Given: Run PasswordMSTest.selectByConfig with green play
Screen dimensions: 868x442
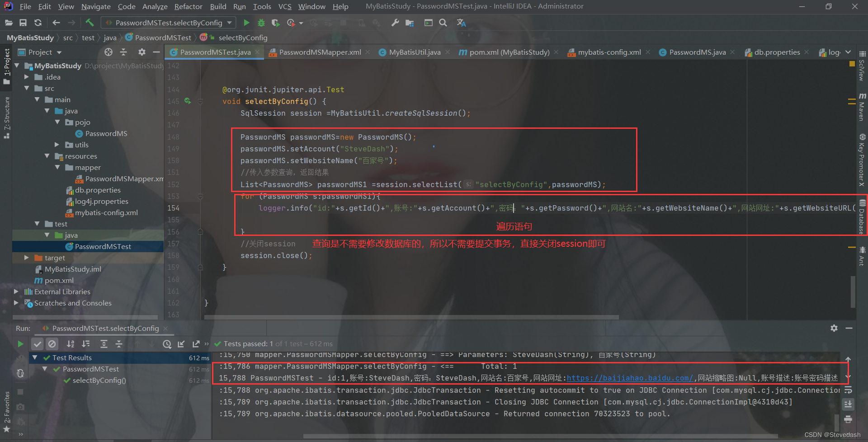Looking at the screenshot, I should coord(246,23).
